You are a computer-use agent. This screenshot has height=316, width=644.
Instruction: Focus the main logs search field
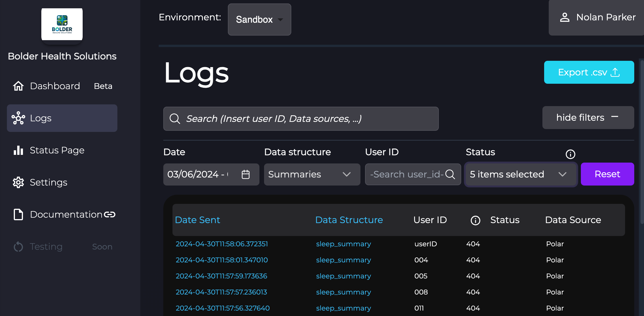(x=301, y=119)
